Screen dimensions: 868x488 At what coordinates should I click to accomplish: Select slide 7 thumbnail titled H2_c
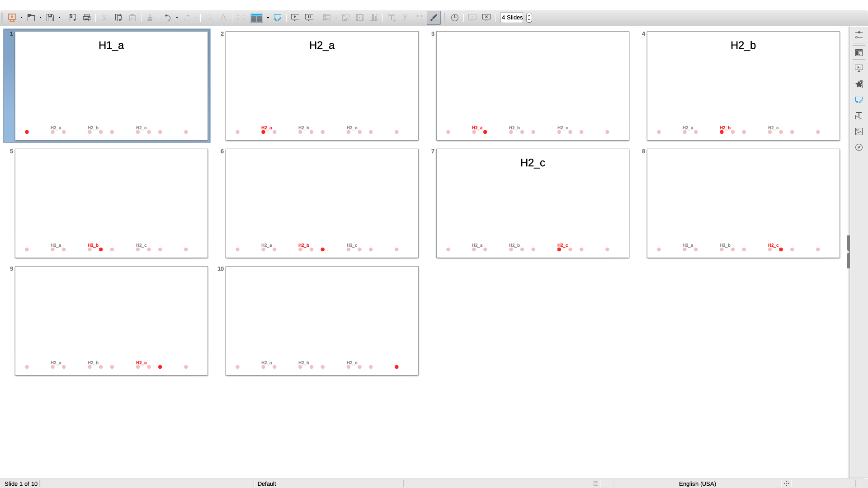(x=532, y=203)
